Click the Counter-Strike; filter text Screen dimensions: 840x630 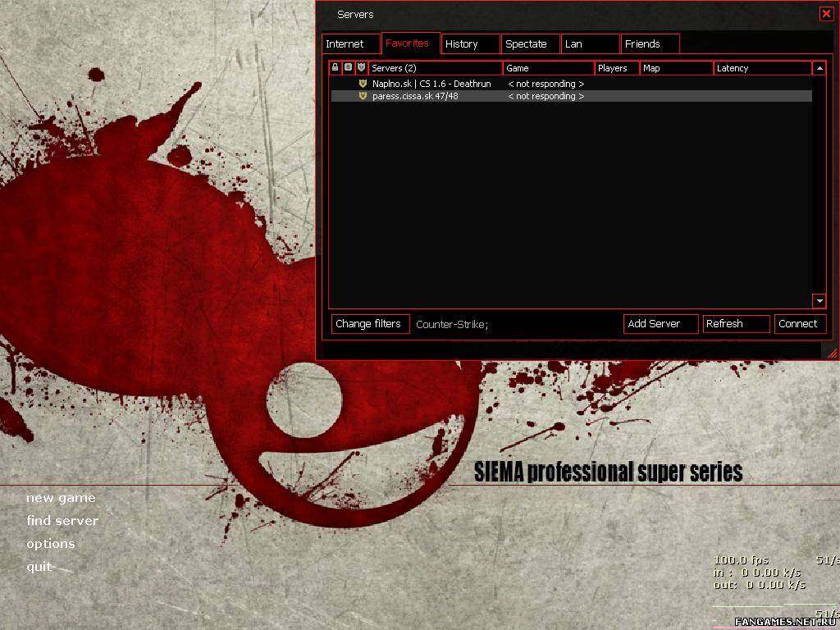tap(452, 324)
